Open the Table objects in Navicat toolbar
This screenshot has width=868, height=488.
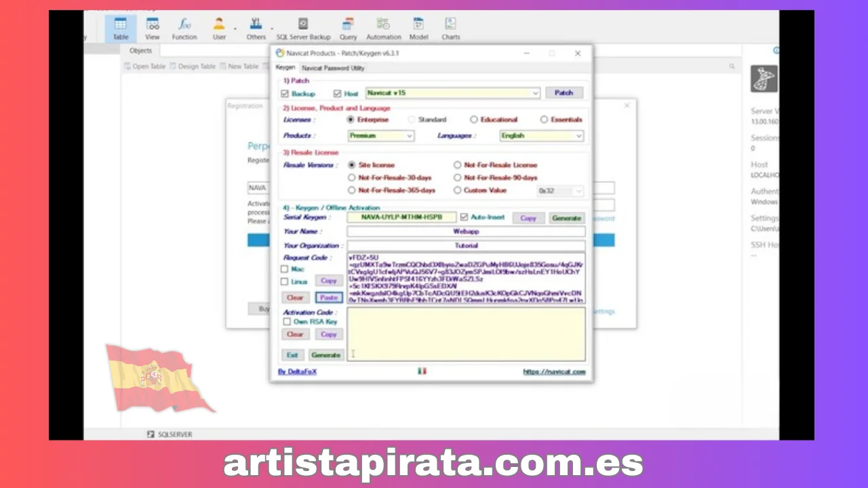click(x=121, y=28)
